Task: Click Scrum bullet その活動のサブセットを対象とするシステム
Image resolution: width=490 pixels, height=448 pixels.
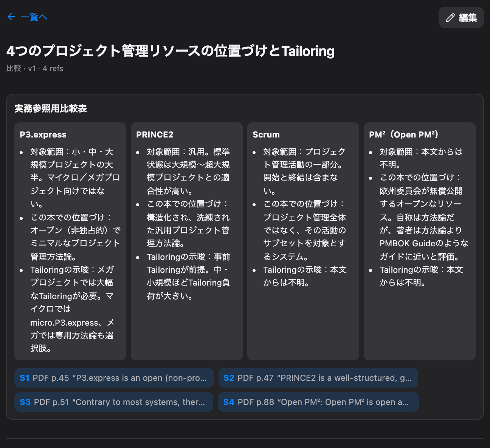Action: (x=304, y=230)
